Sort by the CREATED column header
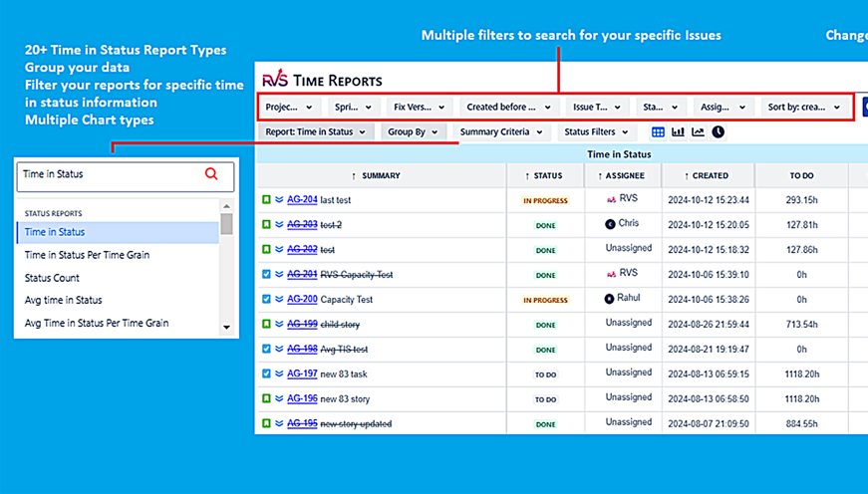This screenshot has width=868, height=494. click(x=707, y=176)
